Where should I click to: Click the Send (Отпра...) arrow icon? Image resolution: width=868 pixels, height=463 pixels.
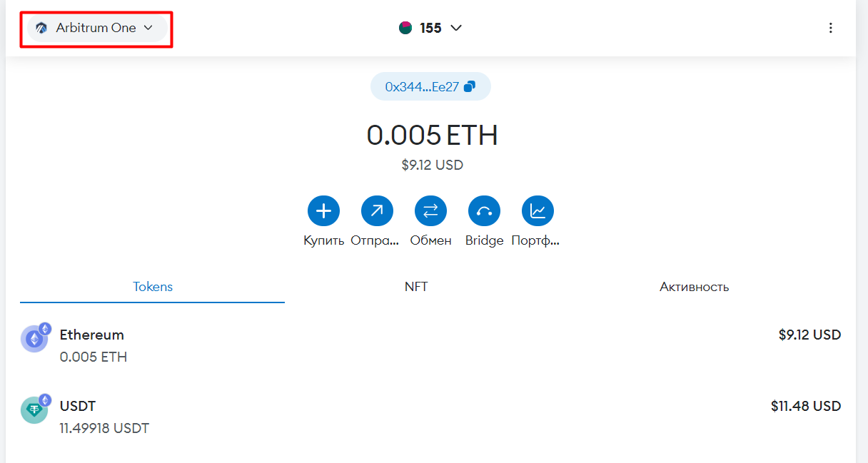(x=377, y=210)
